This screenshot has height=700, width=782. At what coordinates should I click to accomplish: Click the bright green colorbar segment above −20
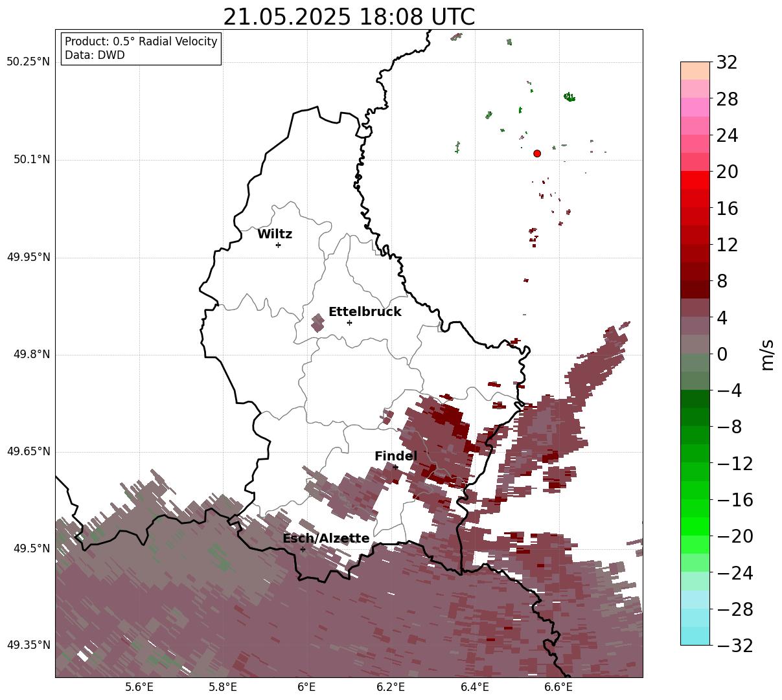coord(695,526)
